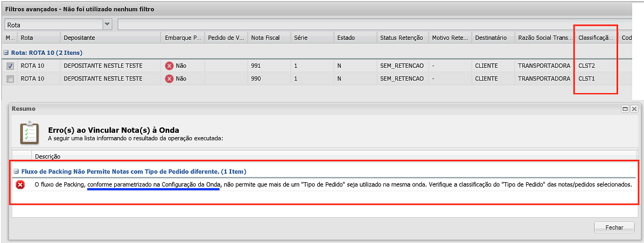Click the filter text input next to Rota
The width and height of the screenshot is (644, 243).
374,24
